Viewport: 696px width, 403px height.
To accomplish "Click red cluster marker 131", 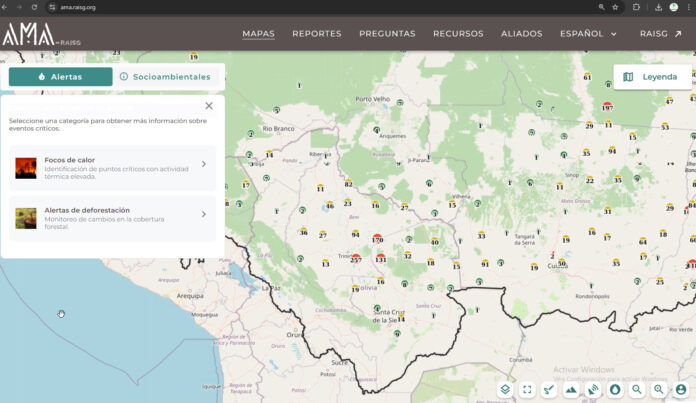I will coord(380,258).
